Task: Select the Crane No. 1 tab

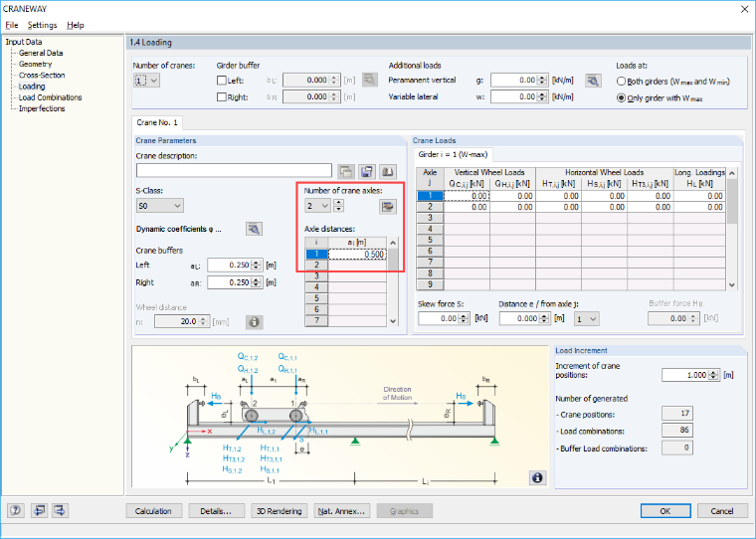Action: coord(157,122)
